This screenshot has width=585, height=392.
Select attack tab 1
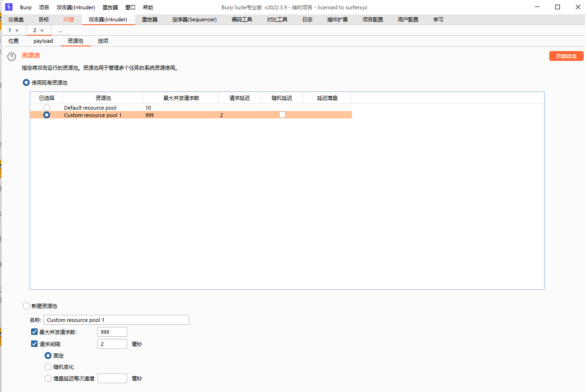[10, 30]
